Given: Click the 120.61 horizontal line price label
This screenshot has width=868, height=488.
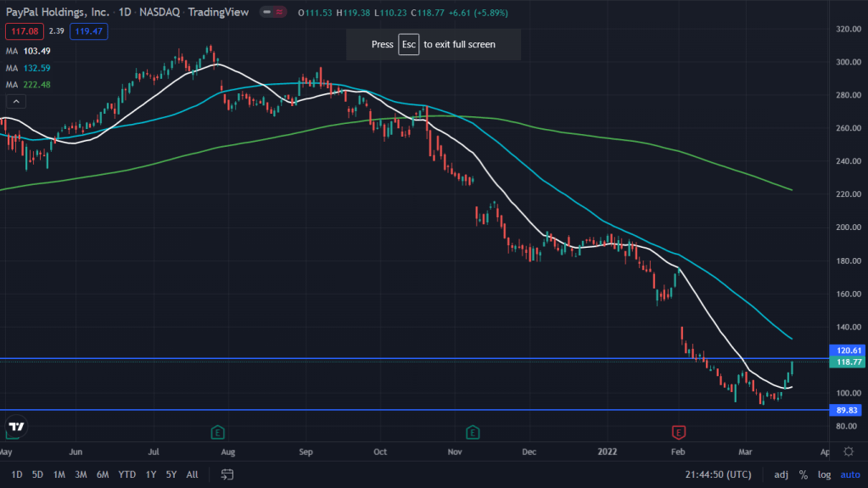Looking at the screenshot, I should tap(848, 350).
